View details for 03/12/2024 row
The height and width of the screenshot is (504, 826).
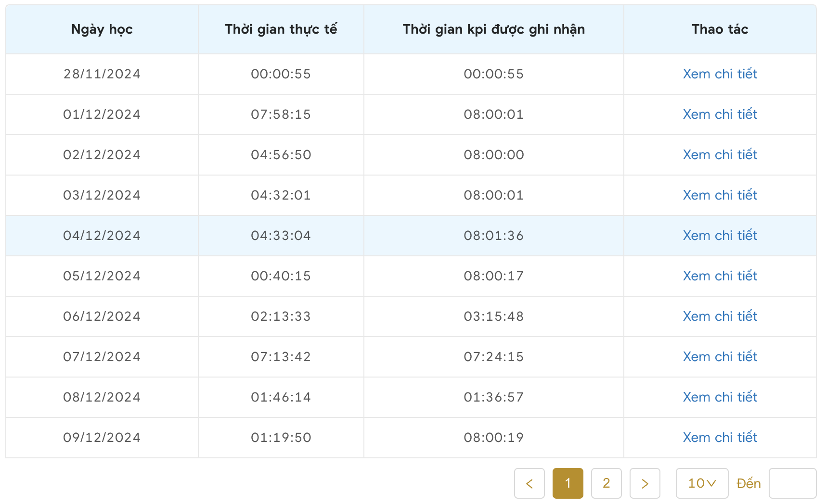tap(720, 195)
